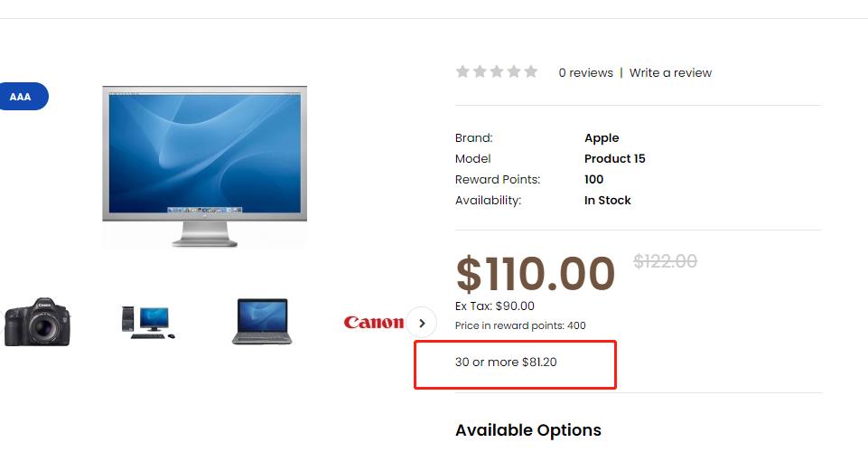Advance thumbnails with the next arrow chevron

click(422, 323)
